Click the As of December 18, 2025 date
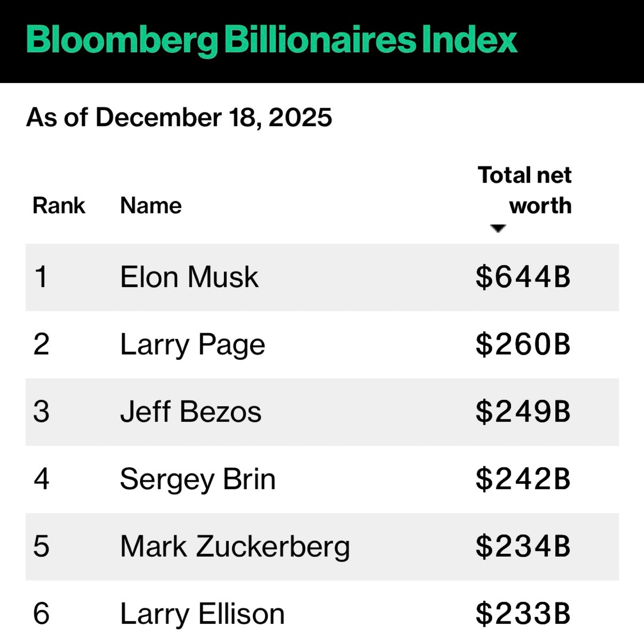This screenshot has width=644, height=644. 179,117
